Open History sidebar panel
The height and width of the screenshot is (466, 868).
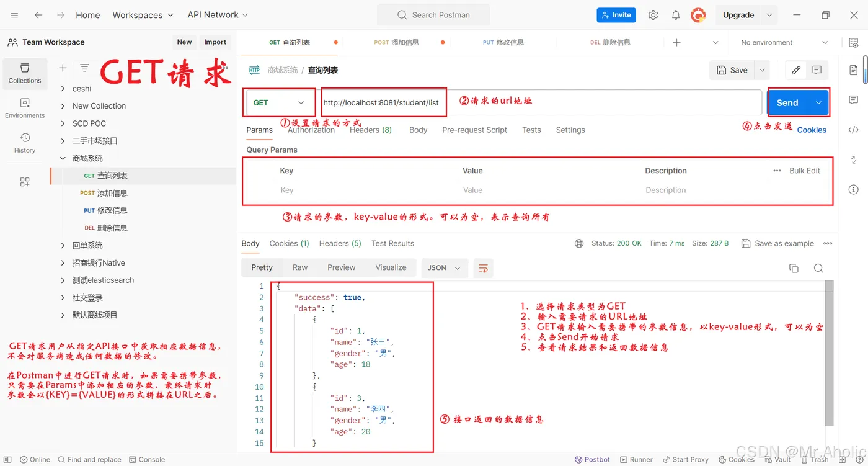click(x=25, y=143)
